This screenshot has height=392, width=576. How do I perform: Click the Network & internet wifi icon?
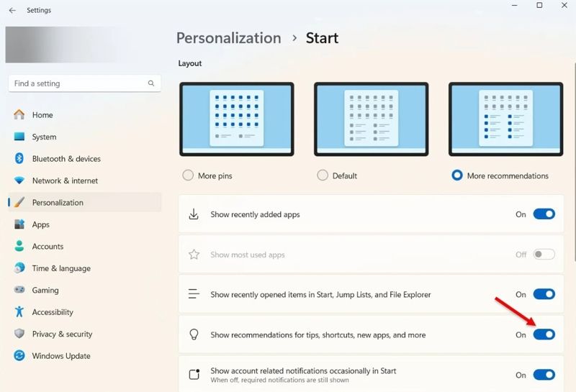point(19,181)
